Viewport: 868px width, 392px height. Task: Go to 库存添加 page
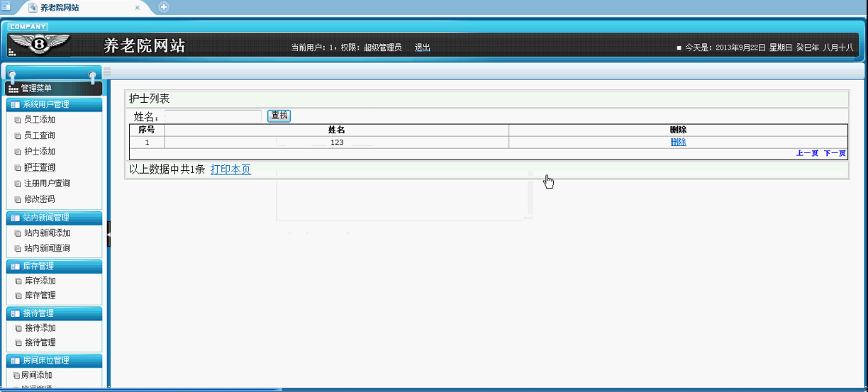[40, 281]
